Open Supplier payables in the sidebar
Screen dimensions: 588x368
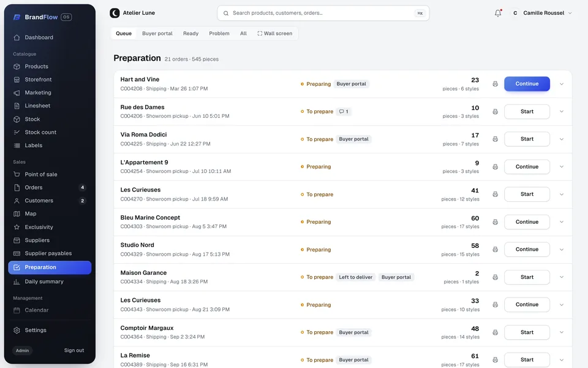50,253
